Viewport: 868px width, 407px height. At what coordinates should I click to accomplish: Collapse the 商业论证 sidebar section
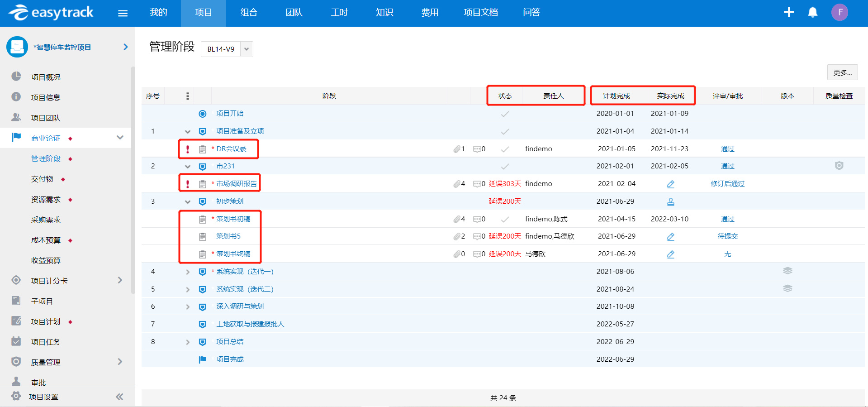tap(120, 138)
